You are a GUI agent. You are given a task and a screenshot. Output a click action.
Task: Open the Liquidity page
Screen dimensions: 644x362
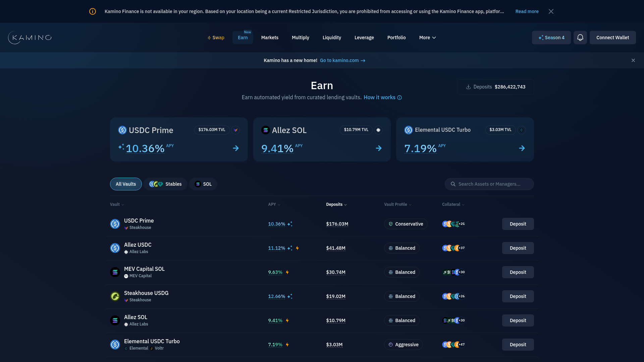[x=332, y=38]
